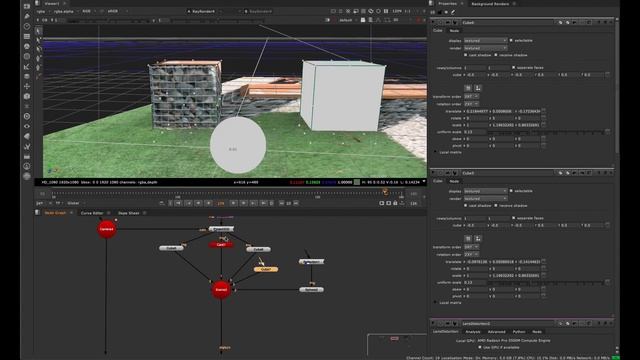Toggle separate faces in lower Cube panel
This screenshot has height=360, width=640.
click(513, 218)
